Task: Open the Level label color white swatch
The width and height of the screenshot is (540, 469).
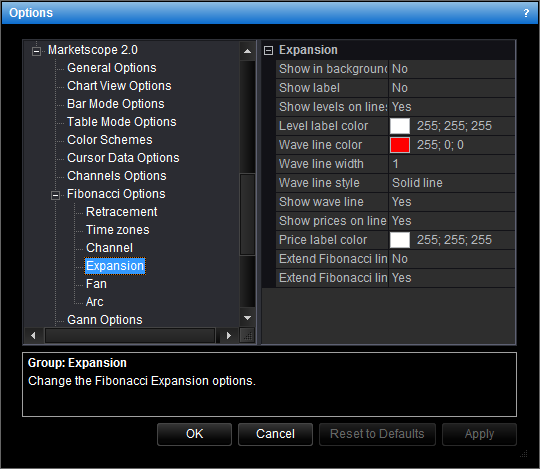Action: coord(400,126)
